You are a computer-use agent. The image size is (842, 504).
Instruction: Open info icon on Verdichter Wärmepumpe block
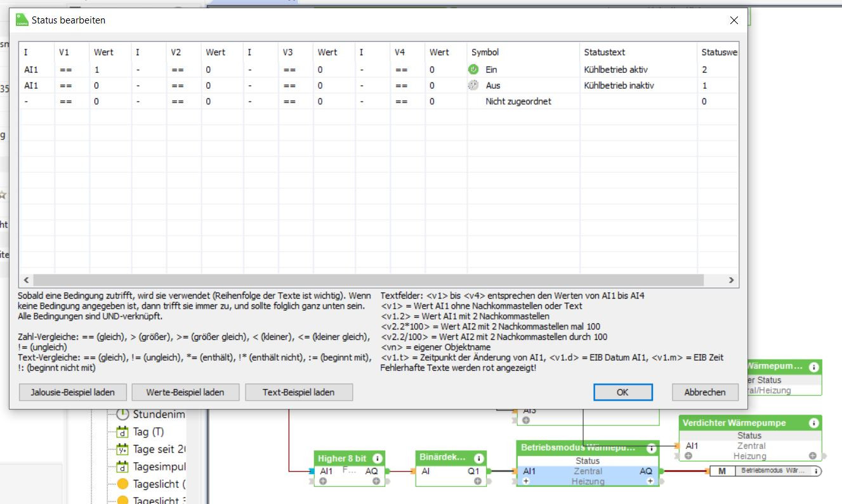[813, 423]
